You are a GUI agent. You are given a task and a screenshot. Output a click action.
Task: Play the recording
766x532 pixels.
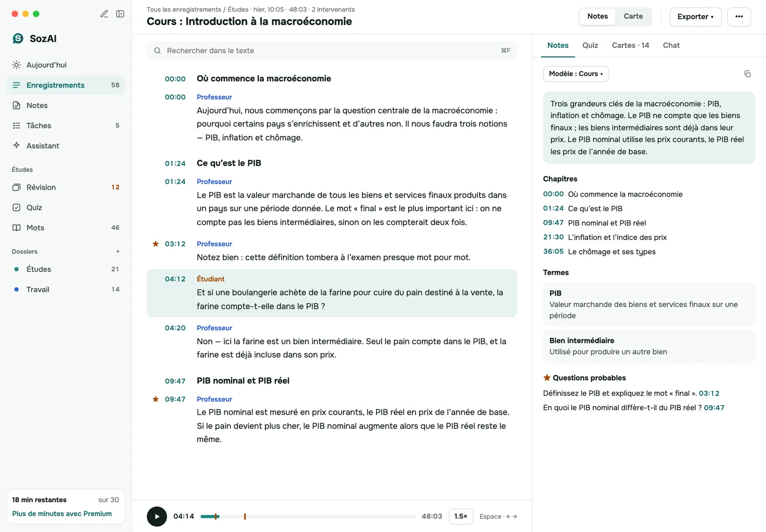click(157, 516)
